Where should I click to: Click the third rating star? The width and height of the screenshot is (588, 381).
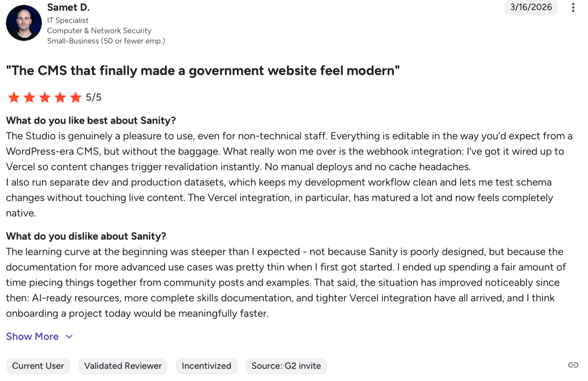45,97
